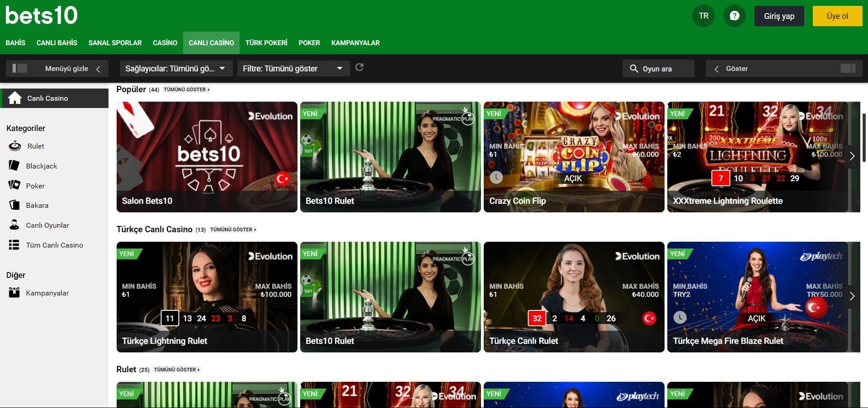The height and width of the screenshot is (408, 868).
Task: Open Canlı Oyunlar dealer icon
Action: [x=14, y=225]
